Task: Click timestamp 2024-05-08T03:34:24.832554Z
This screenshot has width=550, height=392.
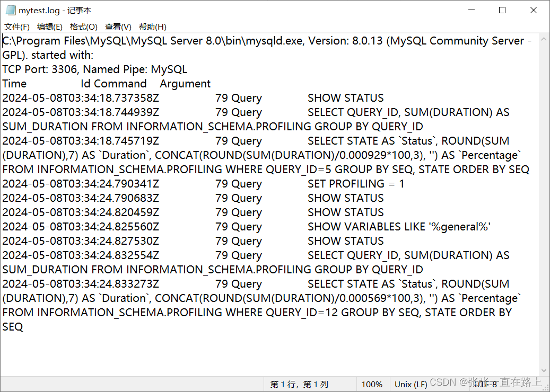Action: click(81, 255)
